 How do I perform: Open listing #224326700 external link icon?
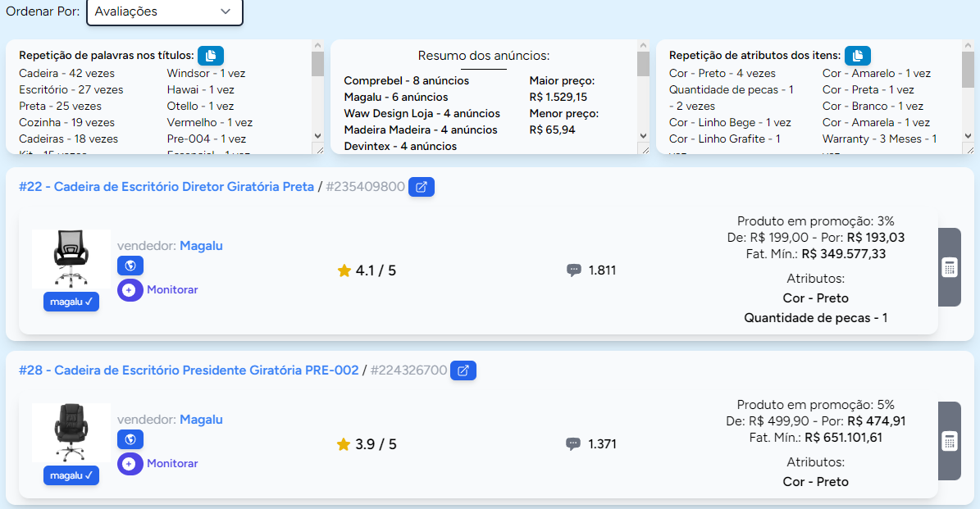pos(463,370)
